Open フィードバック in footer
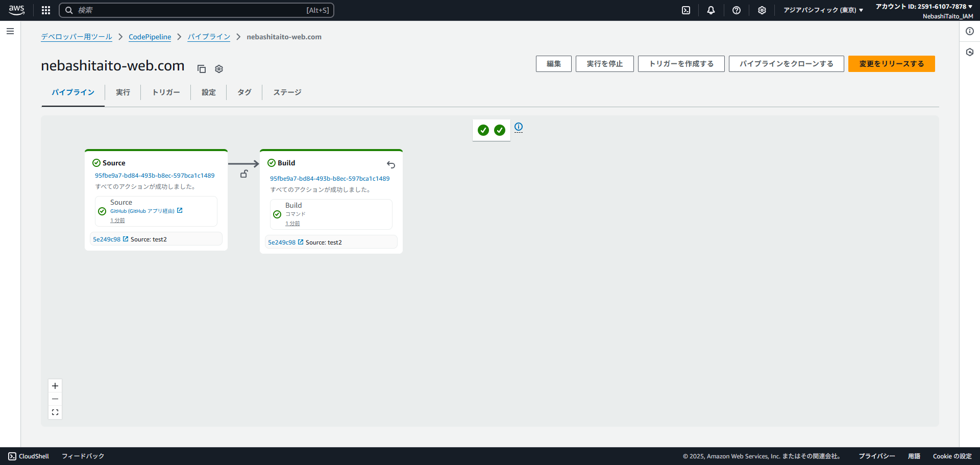Viewport: 980px width, 465px height. coord(83,456)
